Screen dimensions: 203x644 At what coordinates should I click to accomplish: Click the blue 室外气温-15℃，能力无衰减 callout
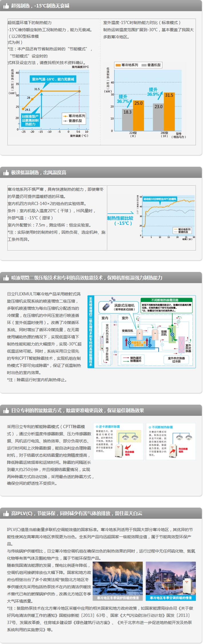click(x=53, y=79)
